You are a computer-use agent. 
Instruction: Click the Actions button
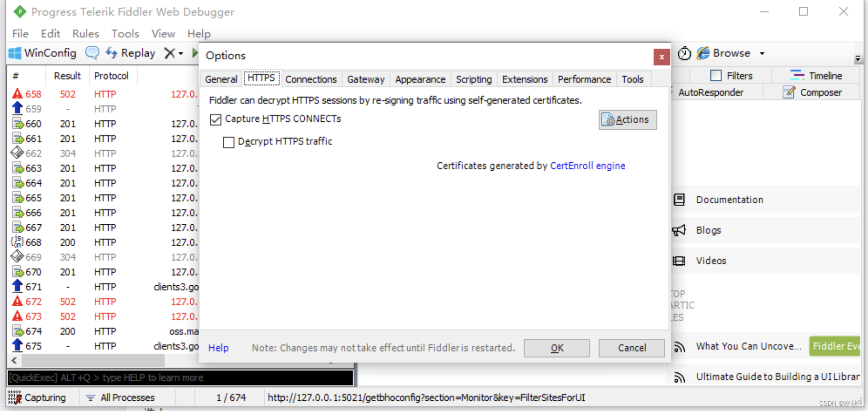pyautogui.click(x=627, y=119)
